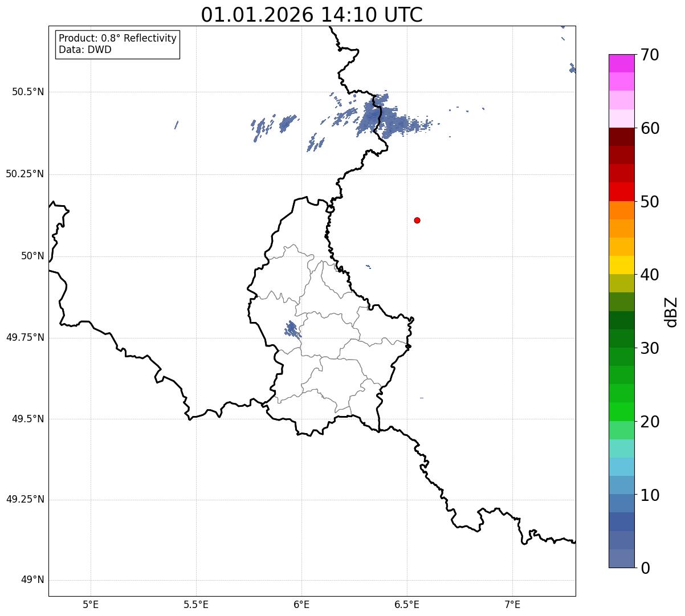Viewport: 685px width, 616px height.
Task: Click the 50°N latitude label
Action: [x=32, y=256]
